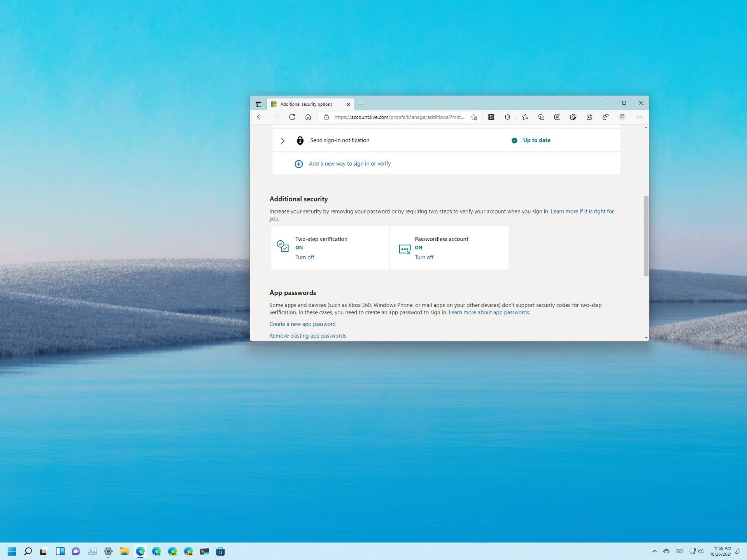Open the Collections icon in Edge toolbar
This screenshot has width=747, height=560.
click(541, 117)
